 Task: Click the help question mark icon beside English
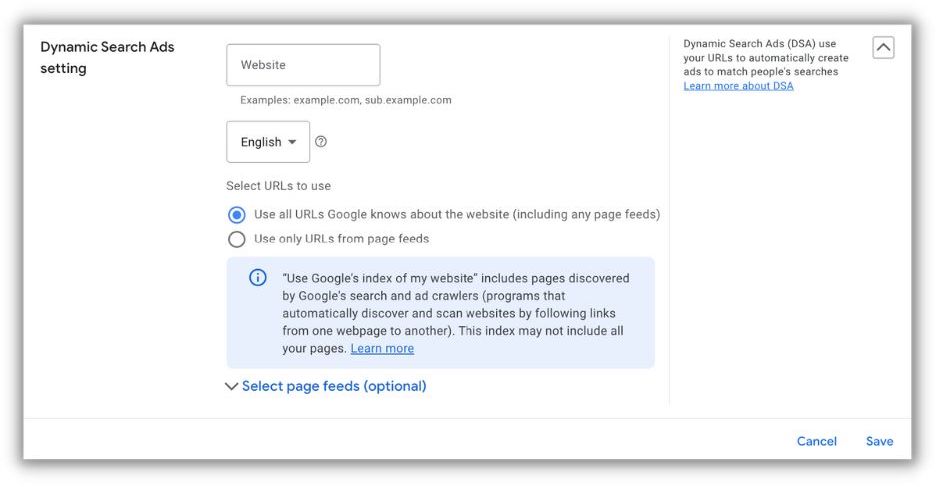(x=321, y=142)
